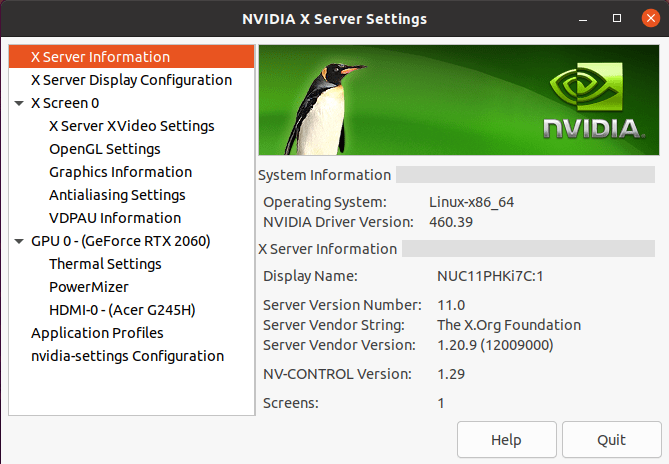
Task: Click the NVIDIA X Server Settings title bar
Action: click(334, 19)
